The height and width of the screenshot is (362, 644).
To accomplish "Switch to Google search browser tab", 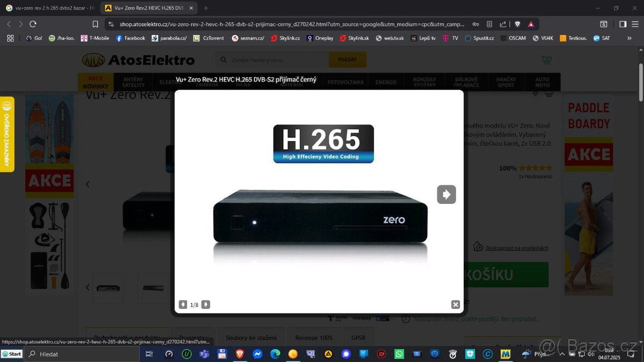I will coord(50,8).
